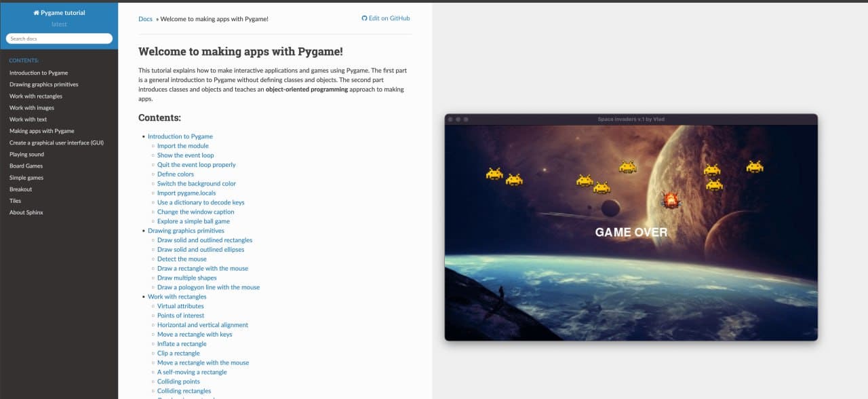Viewport: 868px width, 399px height.
Task: Click the home icon beside Pygame tutorial
Action: tap(36, 13)
